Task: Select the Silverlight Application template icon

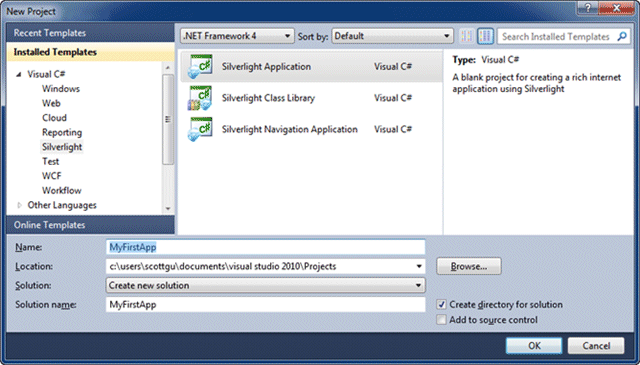Action: tap(200, 66)
